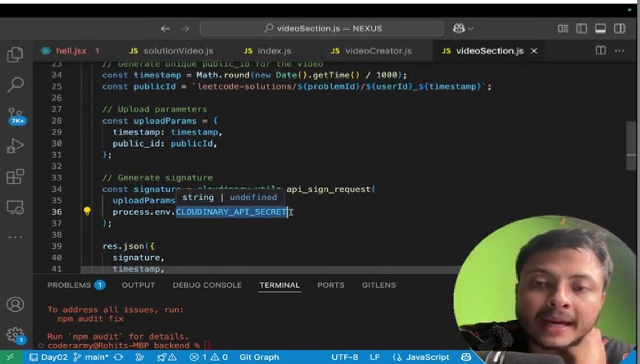Click the Day02 status bar item
This screenshot has width=640, height=364.
click(x=49, y=357)
